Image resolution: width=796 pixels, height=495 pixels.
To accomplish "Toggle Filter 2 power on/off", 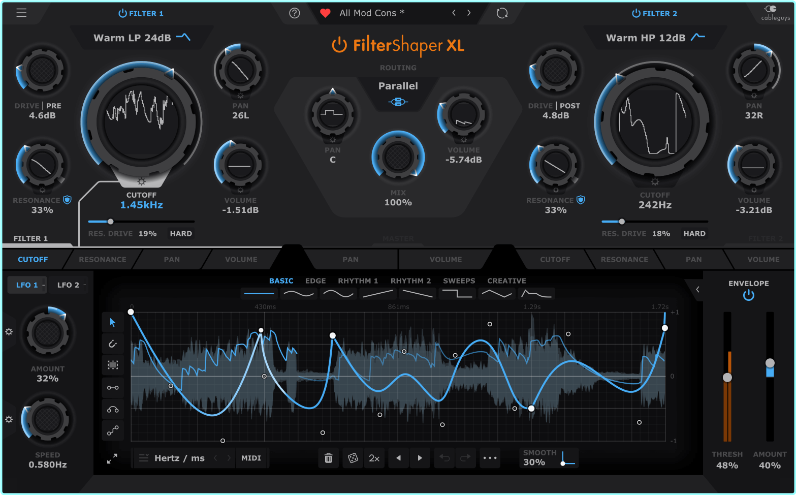I will [636, 13].
